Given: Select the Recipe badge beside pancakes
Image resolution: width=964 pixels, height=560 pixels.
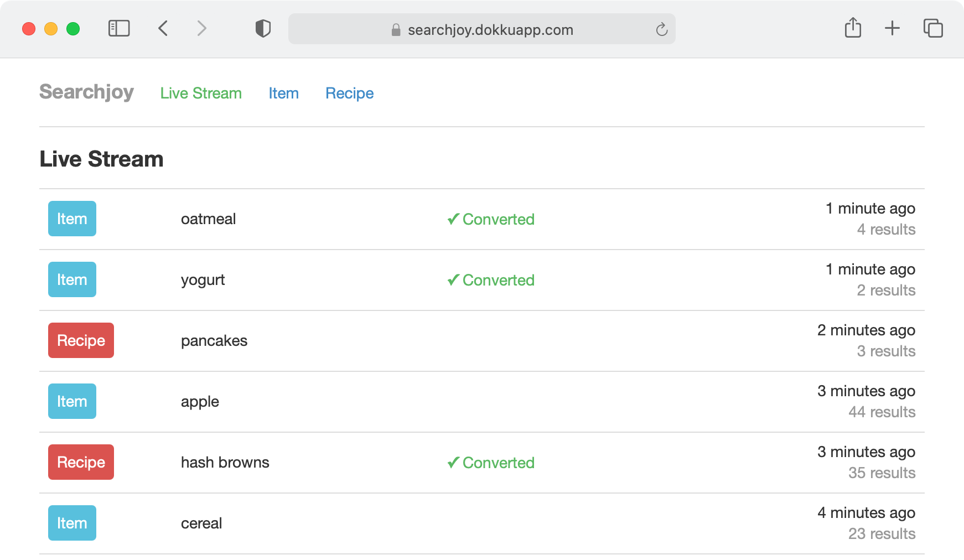Looking at the screenshot, I should [81, 340].
